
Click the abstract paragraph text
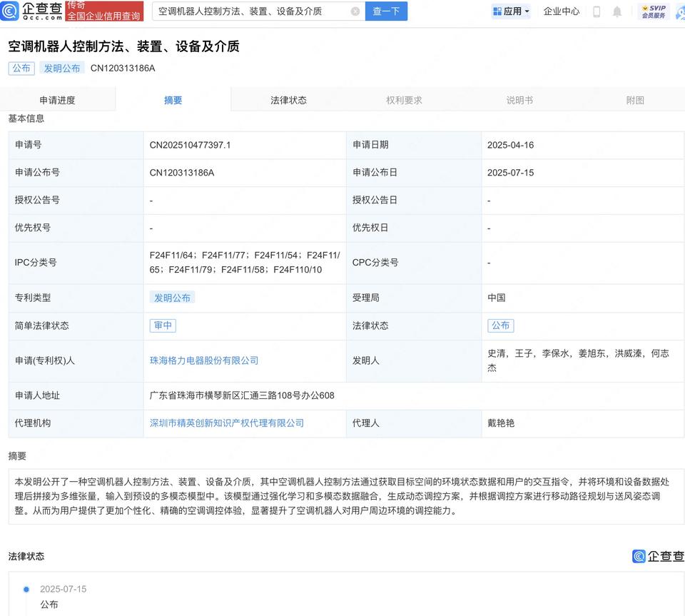(342, 496)
